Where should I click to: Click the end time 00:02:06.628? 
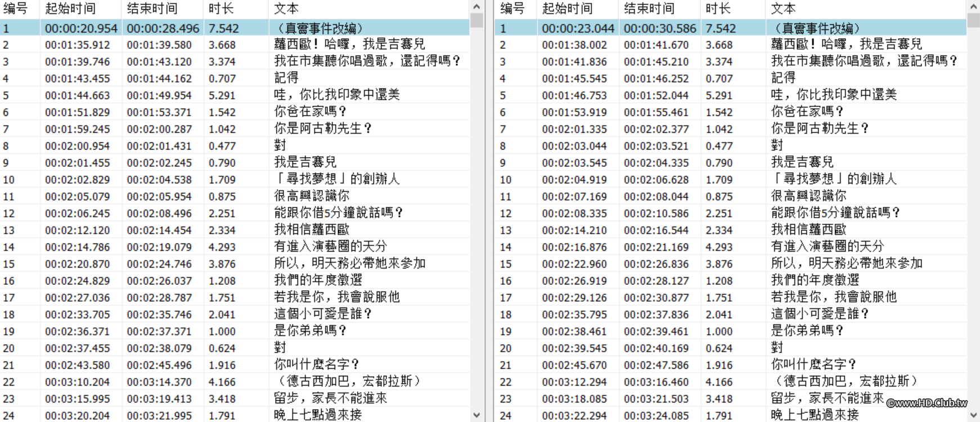[657, 180]
